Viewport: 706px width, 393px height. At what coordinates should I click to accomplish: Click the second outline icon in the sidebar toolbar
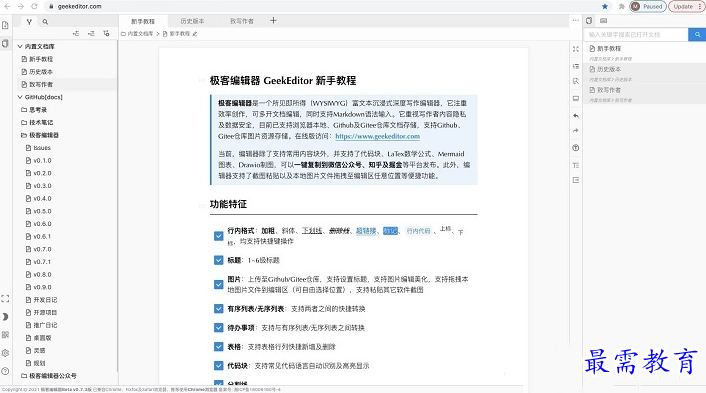tap(91, 34)
